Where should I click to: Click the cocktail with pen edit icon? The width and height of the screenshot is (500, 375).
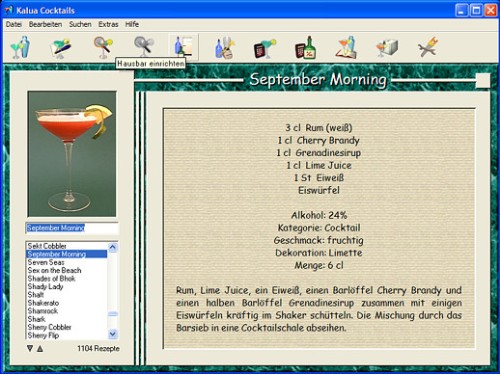pyautogui.click(x=61, y=48)
